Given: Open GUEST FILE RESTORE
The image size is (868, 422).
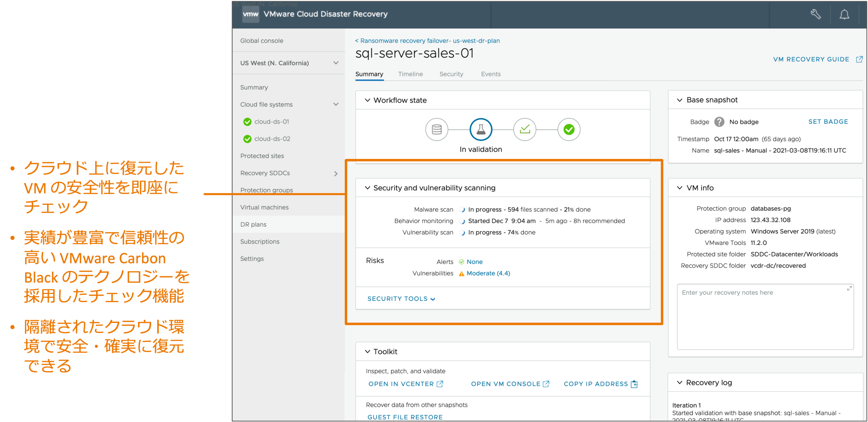Looking at the screenshot, I should point(405,417).
